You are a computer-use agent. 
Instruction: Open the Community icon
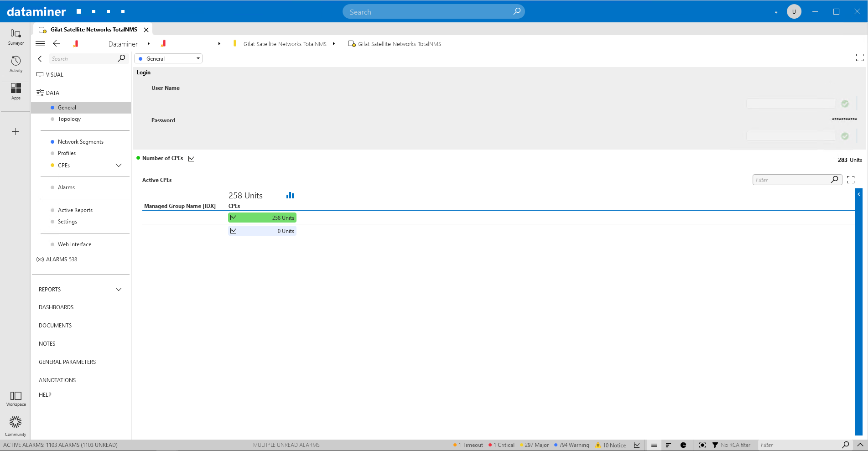[16, 426]
